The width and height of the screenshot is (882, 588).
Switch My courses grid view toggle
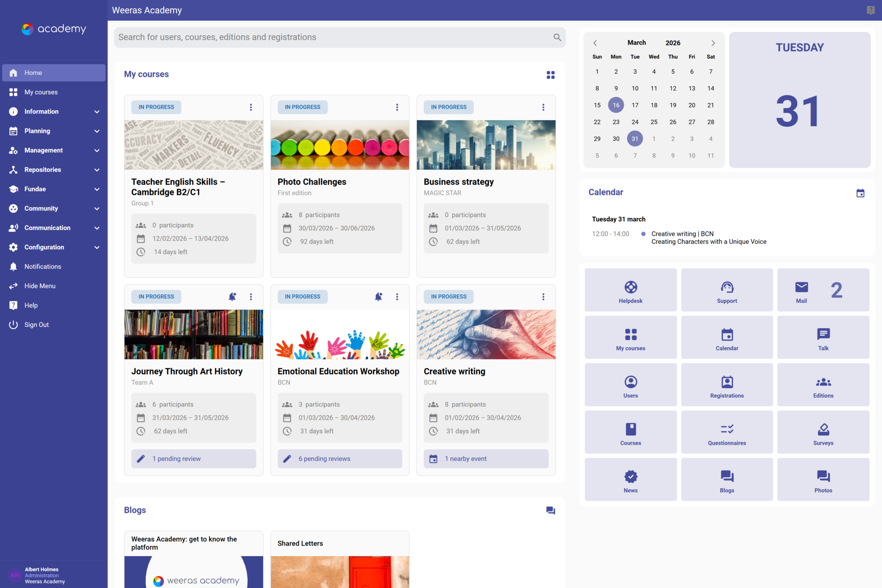pyautogui.click(x=550, y=75)
